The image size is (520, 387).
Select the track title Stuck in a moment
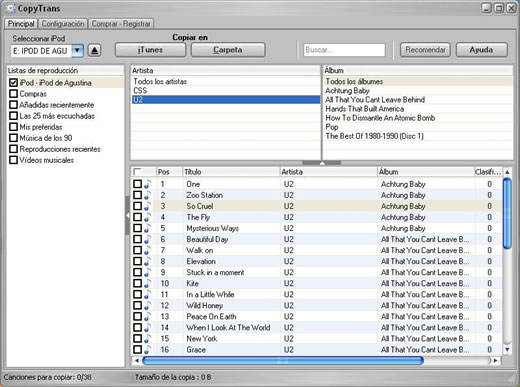(x=215, y=272)
